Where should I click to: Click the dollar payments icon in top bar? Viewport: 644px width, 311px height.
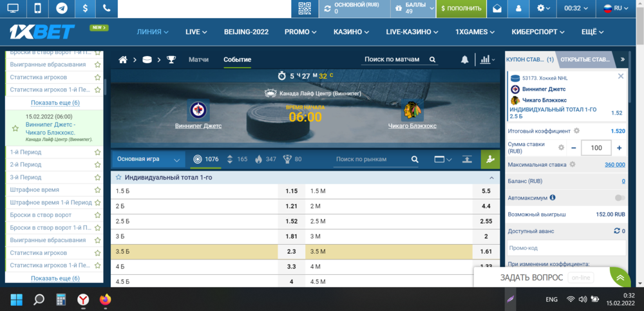click(x=85, y=8)
